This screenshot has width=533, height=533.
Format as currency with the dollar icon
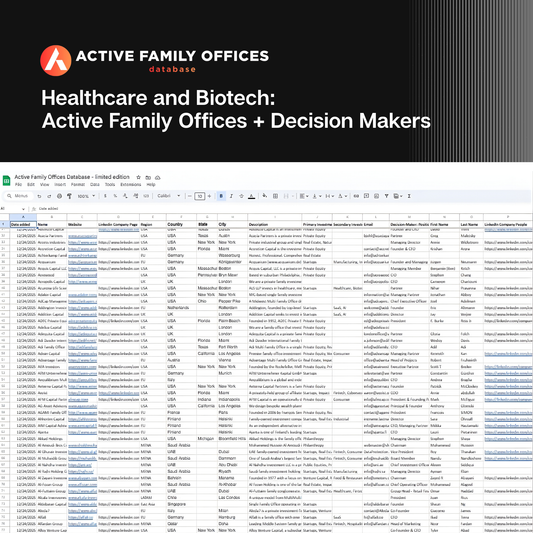click(105, 196)
